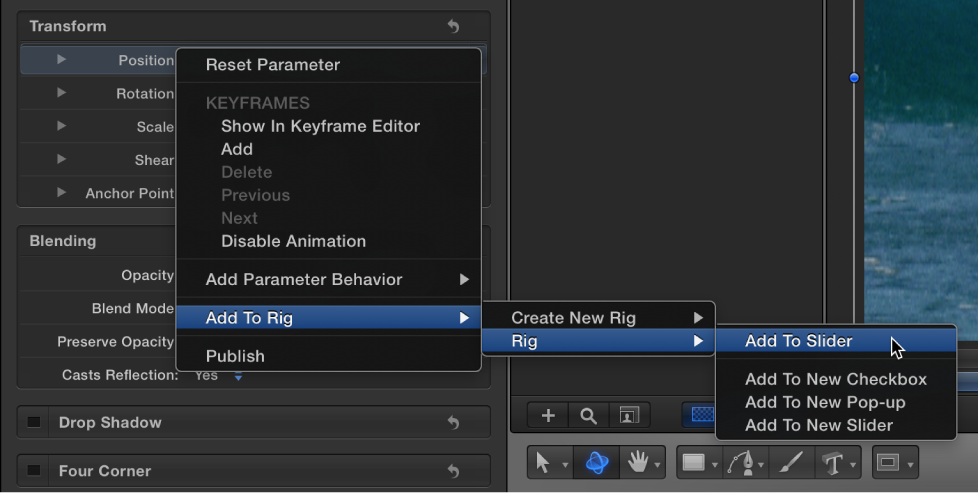
Task: Click the blue checkerboard button
Action: (x=702, y=415)
